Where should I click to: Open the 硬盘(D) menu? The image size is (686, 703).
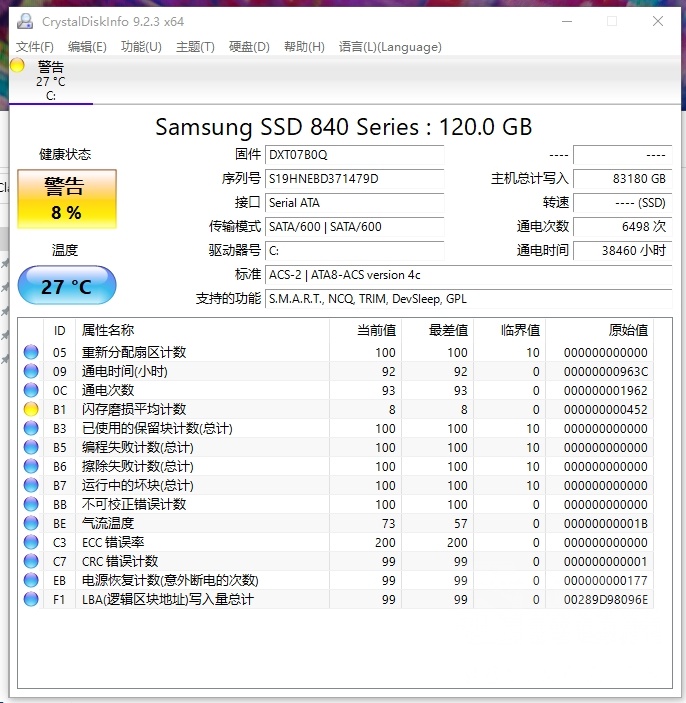click(x=249, y=47)
